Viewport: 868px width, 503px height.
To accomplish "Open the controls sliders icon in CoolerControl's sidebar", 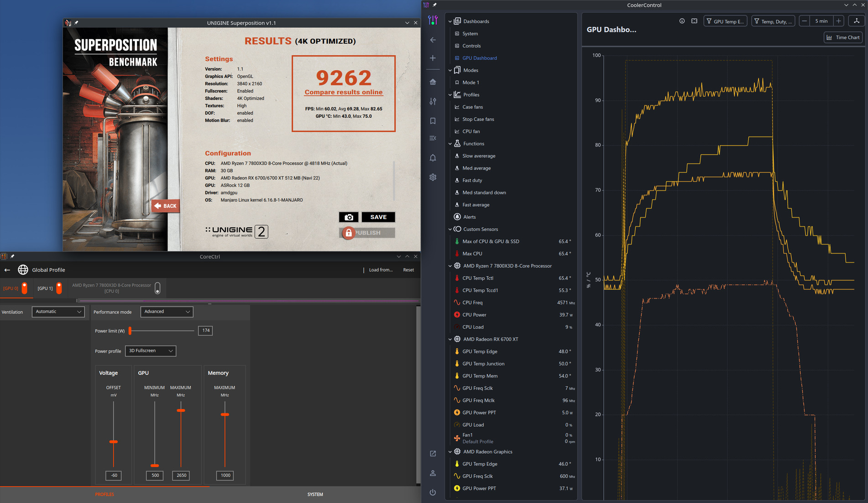I will (433, 101).
